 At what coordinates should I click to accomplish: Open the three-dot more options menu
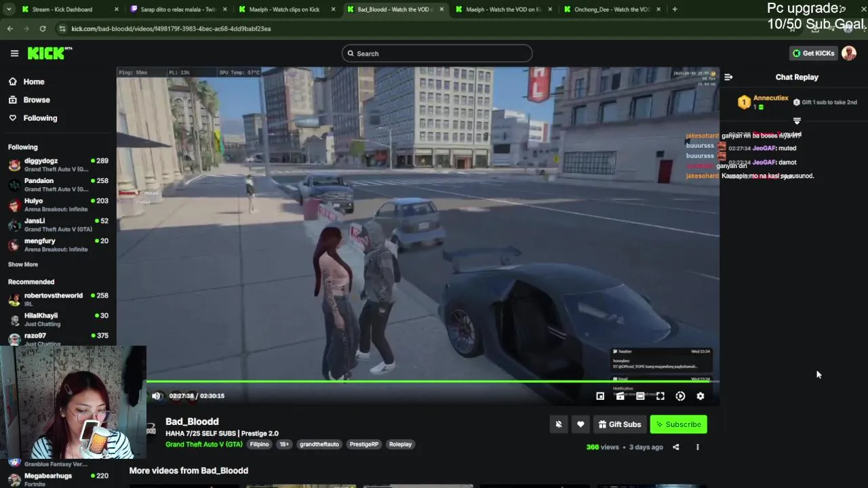pyautogui.click(x=697, y=447)
